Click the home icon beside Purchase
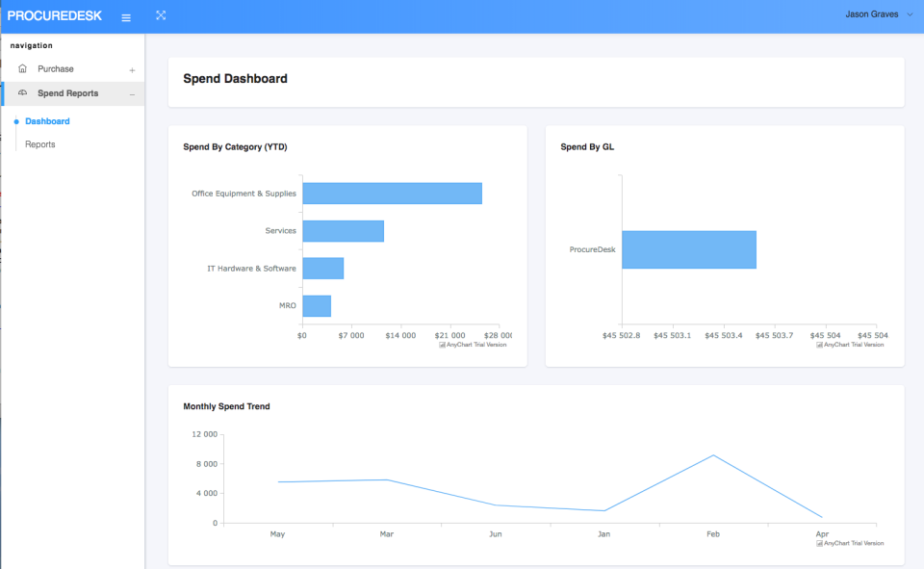 pyautogui.click(x=21, y=68)
